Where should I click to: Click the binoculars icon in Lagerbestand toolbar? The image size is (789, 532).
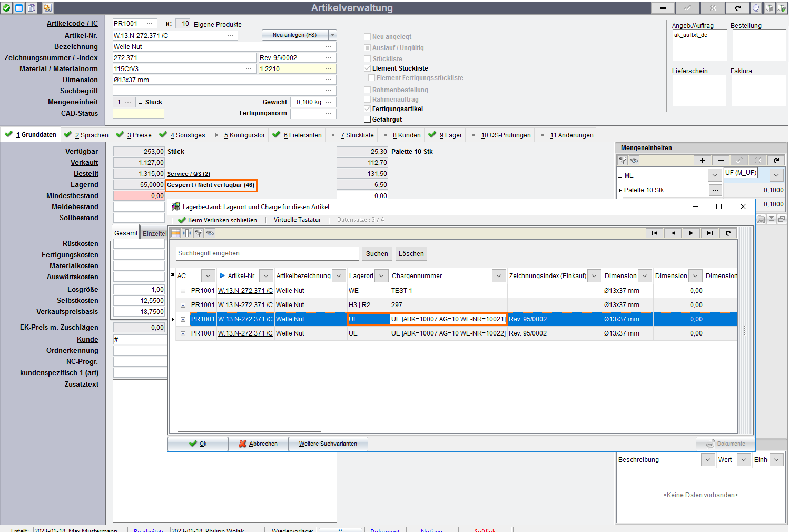point(210,233)
